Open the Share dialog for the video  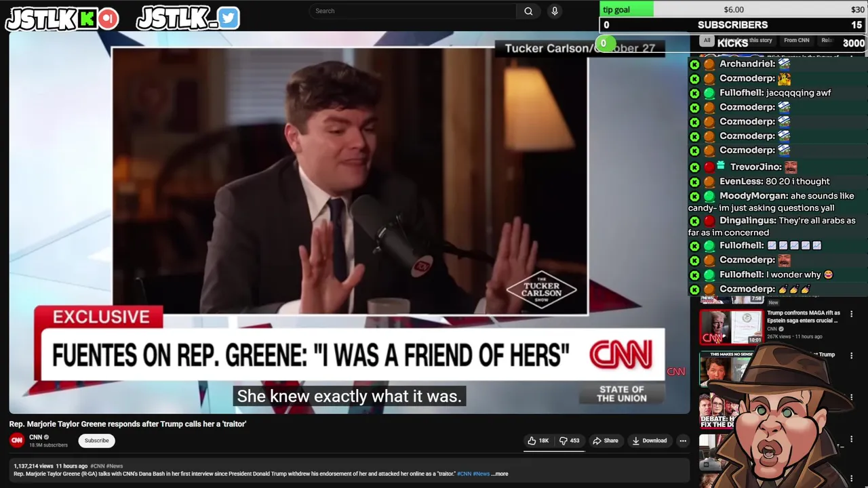point(606,441)
